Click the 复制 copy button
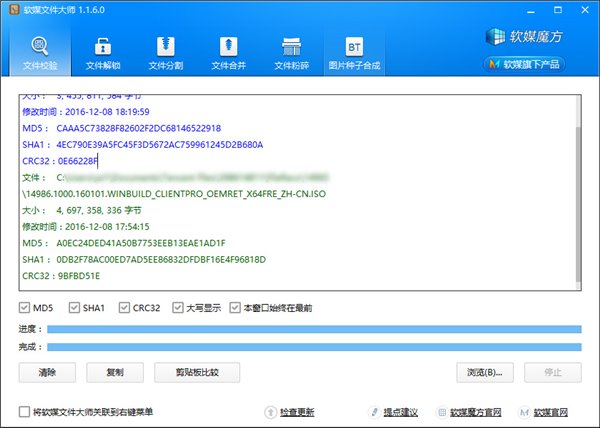The image size is (600, 428). click(x=115, y=372)
